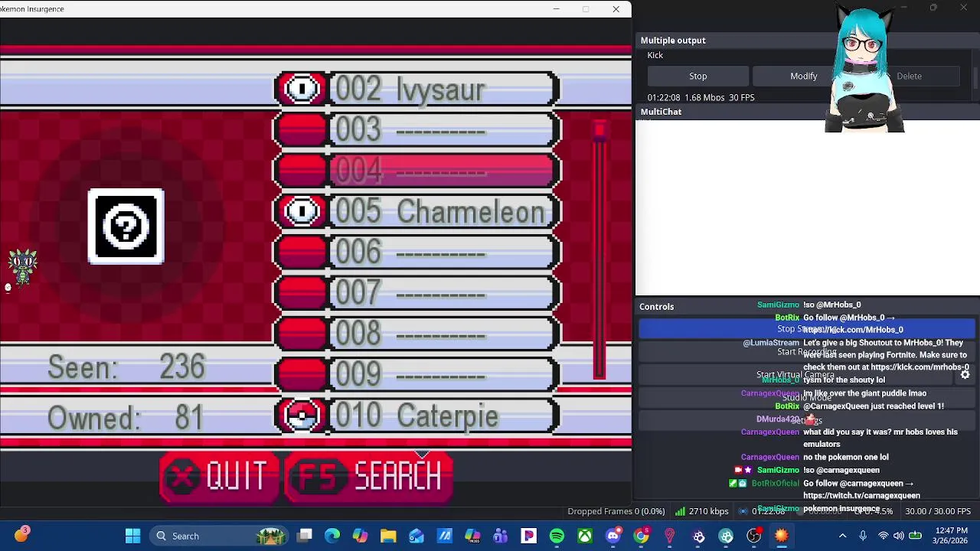Click the owned Pokéball icon beside Caterpie

click(302, 416)
